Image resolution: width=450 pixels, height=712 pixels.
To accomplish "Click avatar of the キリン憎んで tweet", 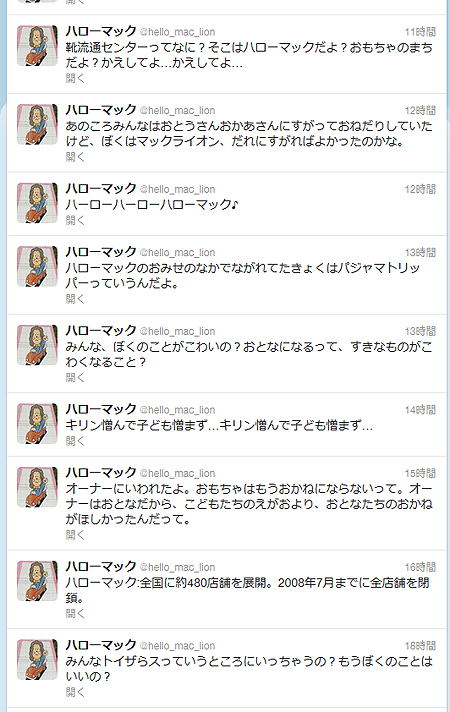I will [38, 424].
